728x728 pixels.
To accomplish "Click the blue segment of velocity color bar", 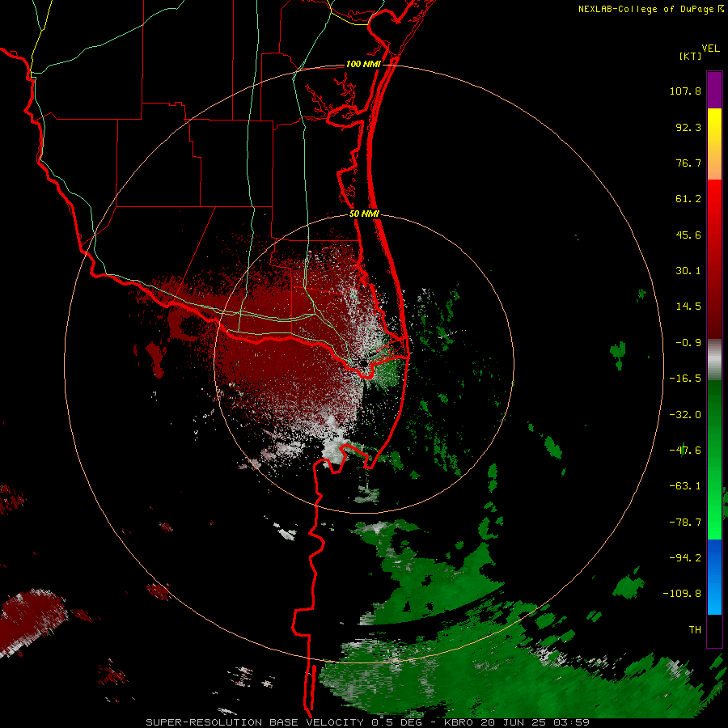I will point(714,577).
